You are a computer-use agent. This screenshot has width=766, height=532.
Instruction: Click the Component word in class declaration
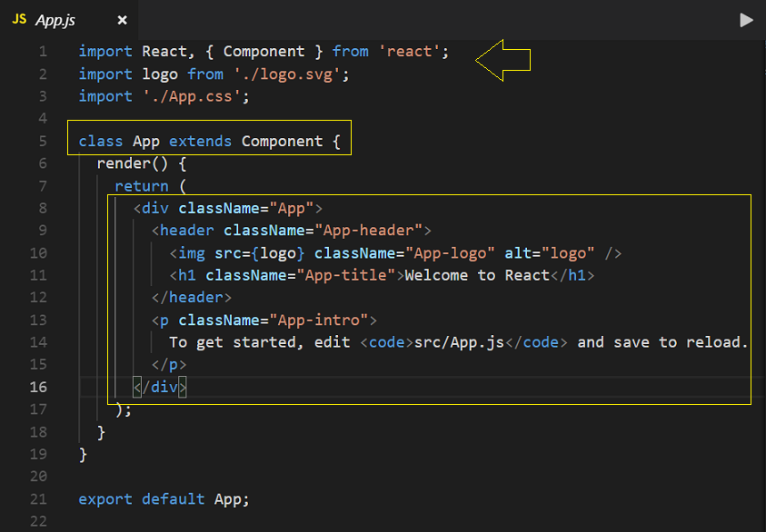click(282, 142)
